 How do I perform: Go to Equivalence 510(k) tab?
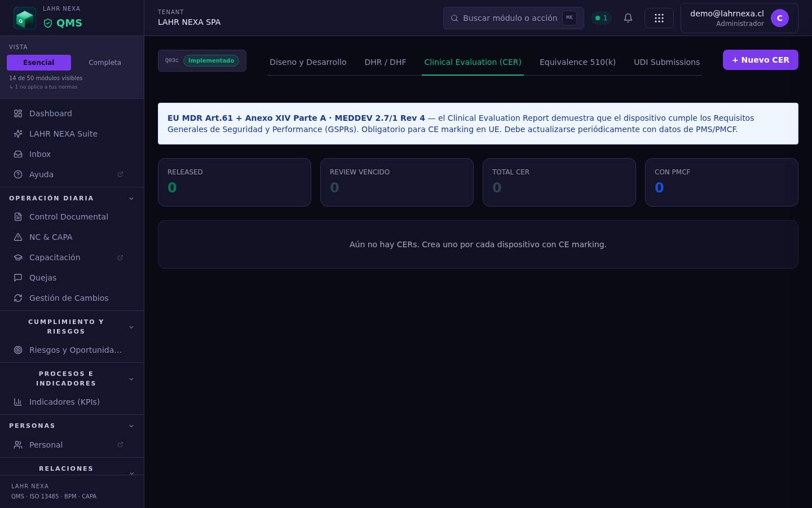(x=577, y=62)
